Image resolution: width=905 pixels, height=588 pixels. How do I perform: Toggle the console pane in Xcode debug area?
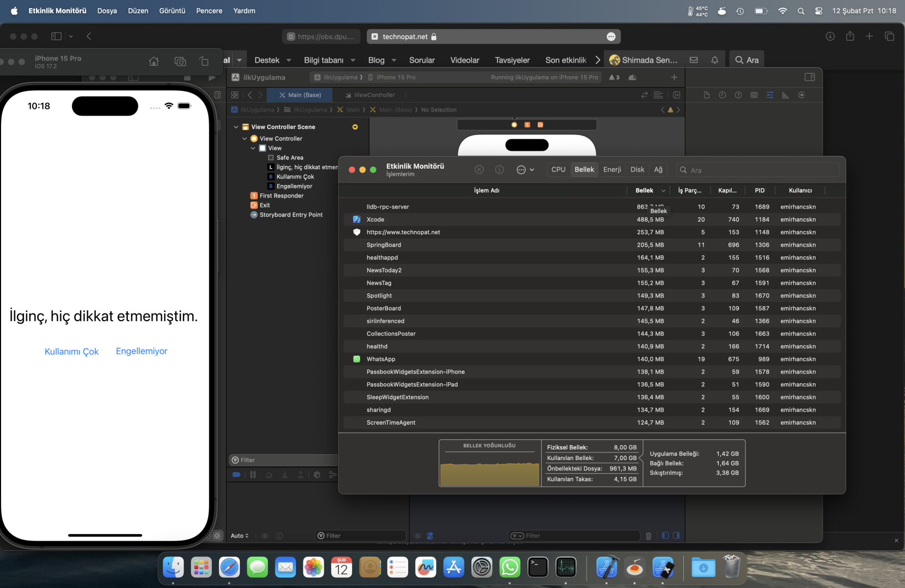(676, 536)
